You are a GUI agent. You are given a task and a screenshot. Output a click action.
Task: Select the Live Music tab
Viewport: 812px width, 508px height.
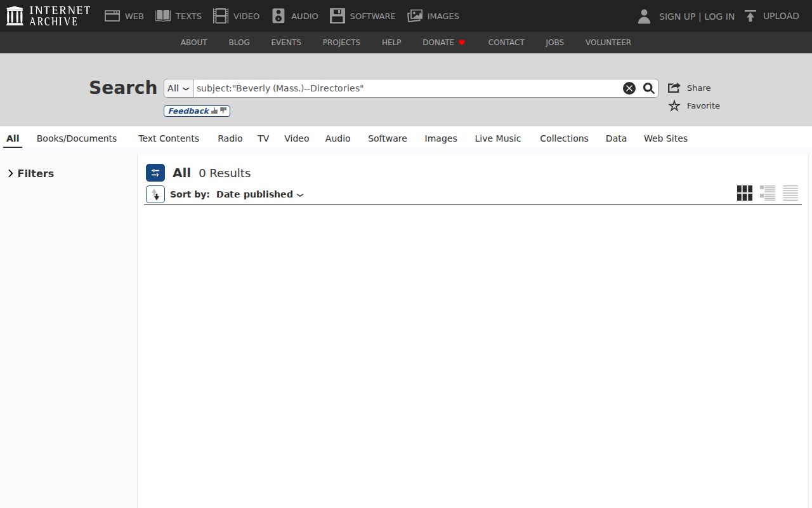(498, 138)
